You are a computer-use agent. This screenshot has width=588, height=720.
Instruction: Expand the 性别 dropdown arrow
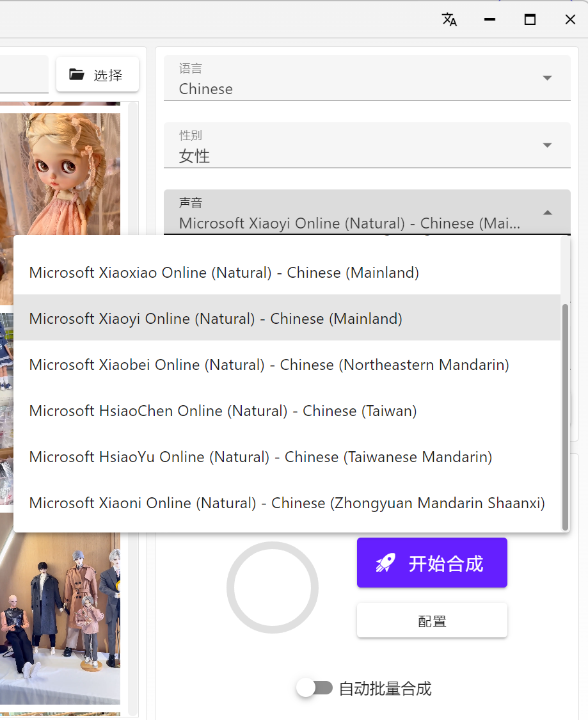[547, 145]
